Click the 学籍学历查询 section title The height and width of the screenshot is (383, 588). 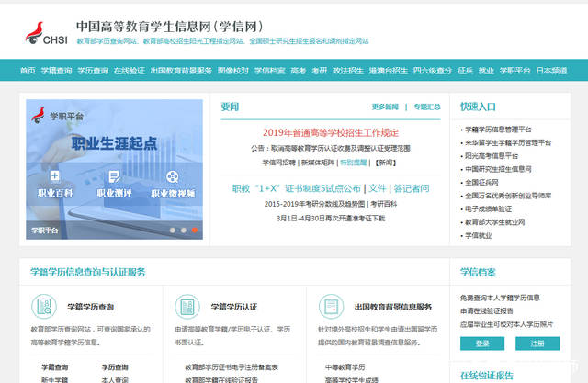[x=90, y=307]
